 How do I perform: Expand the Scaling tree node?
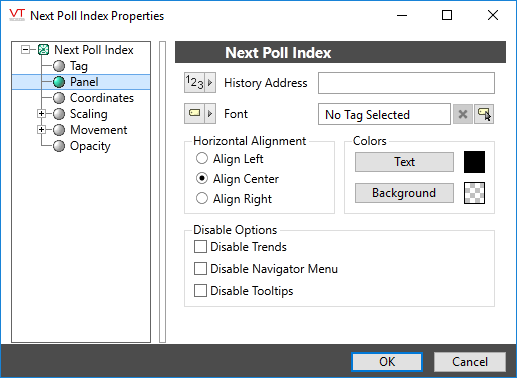click(x=41, y=114)
